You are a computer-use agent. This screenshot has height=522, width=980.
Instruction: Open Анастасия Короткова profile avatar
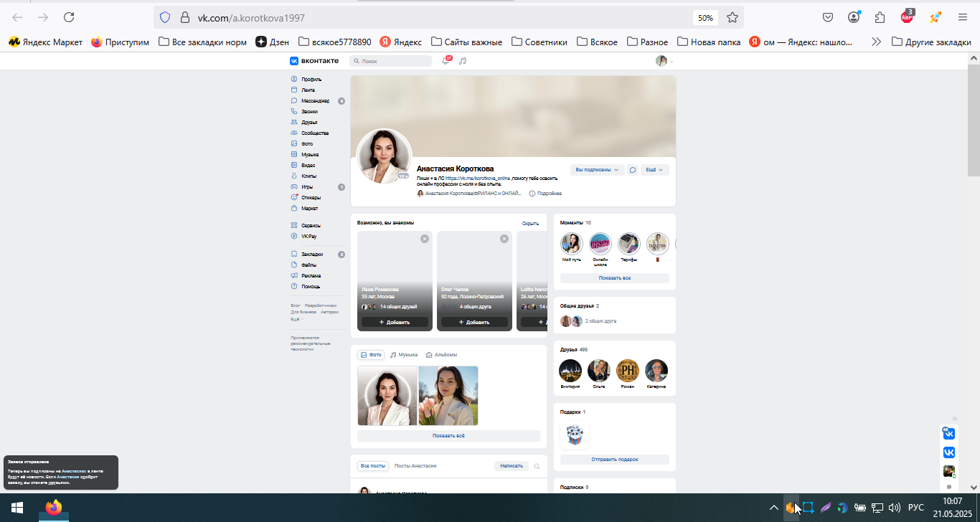pos(384,156)
